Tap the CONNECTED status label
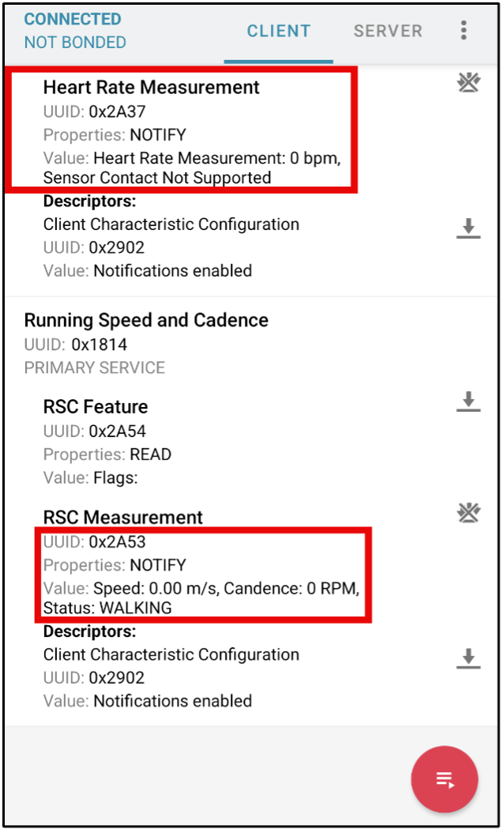504x833 pixels. pos(73,19)
